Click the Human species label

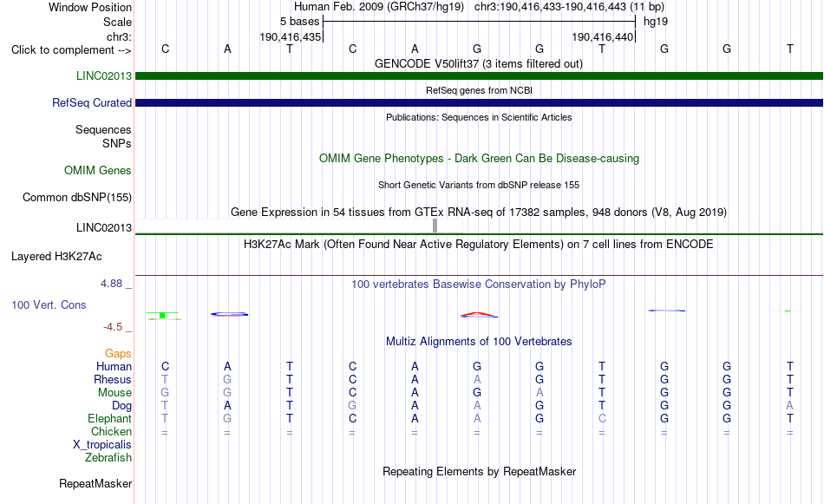pos(114,367)
